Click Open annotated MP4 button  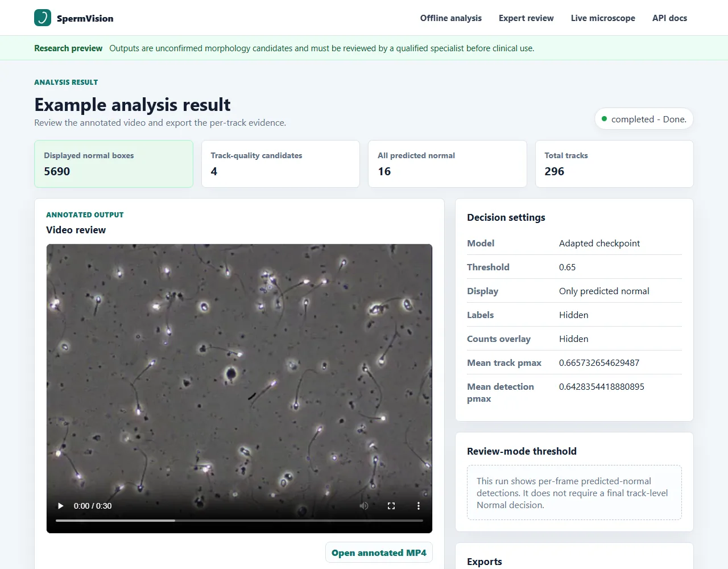[x=379, y=552]
